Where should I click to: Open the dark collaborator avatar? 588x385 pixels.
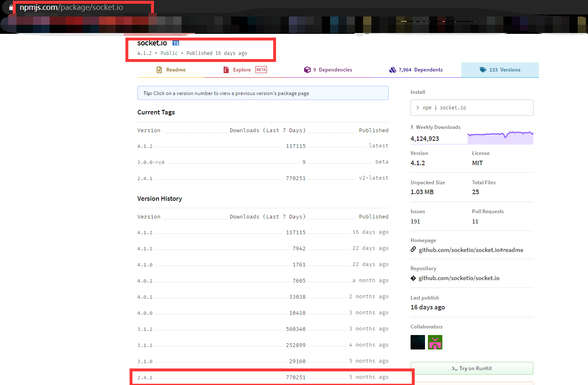point(418,342)
